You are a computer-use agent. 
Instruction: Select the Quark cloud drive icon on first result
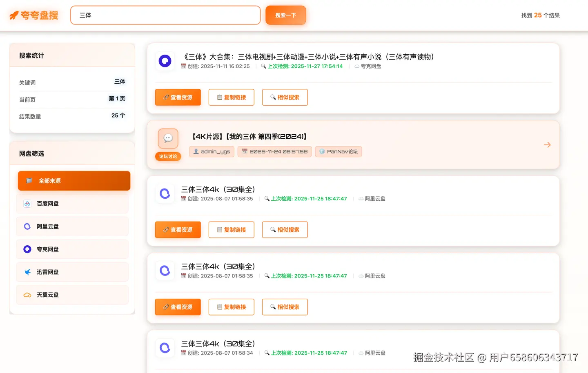pos(165,60)
